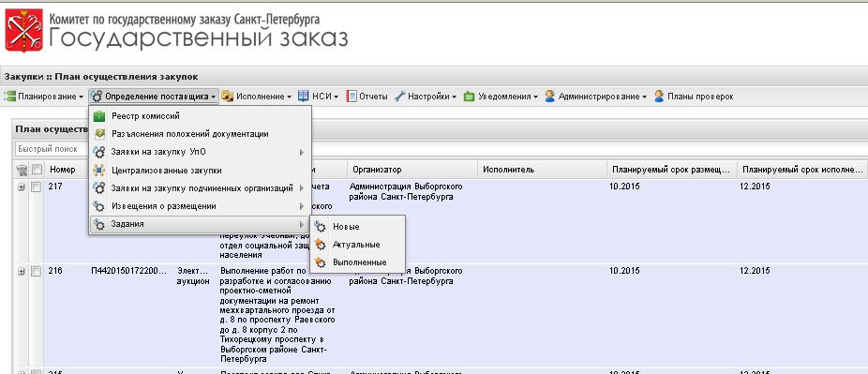
Task: Click the Заявки на закупку подчиненных организаций icon
Action: pos(99,188)
